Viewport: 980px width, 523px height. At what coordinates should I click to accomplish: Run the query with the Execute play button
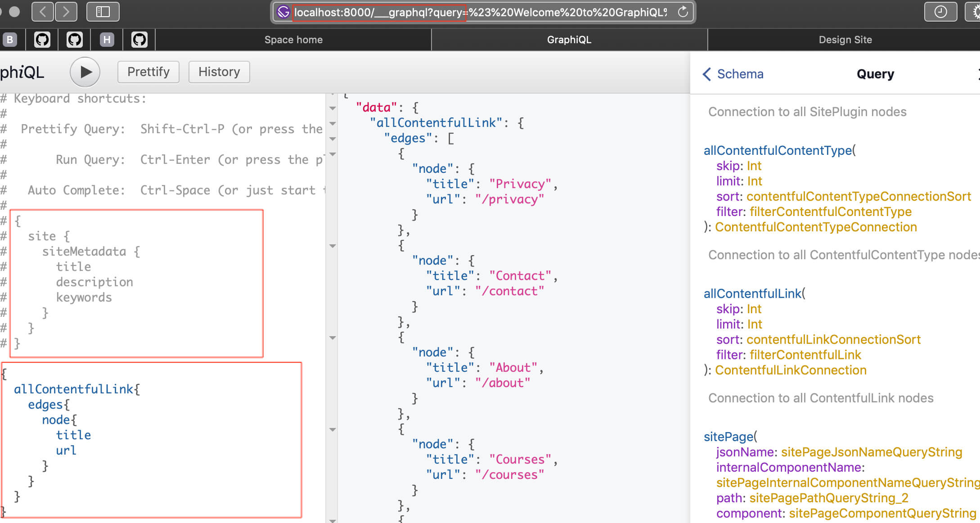85,72
